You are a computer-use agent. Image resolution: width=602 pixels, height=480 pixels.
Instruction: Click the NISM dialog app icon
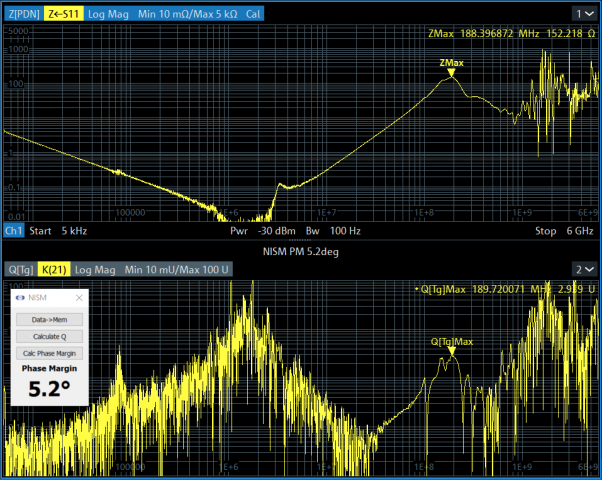point(20,298)
